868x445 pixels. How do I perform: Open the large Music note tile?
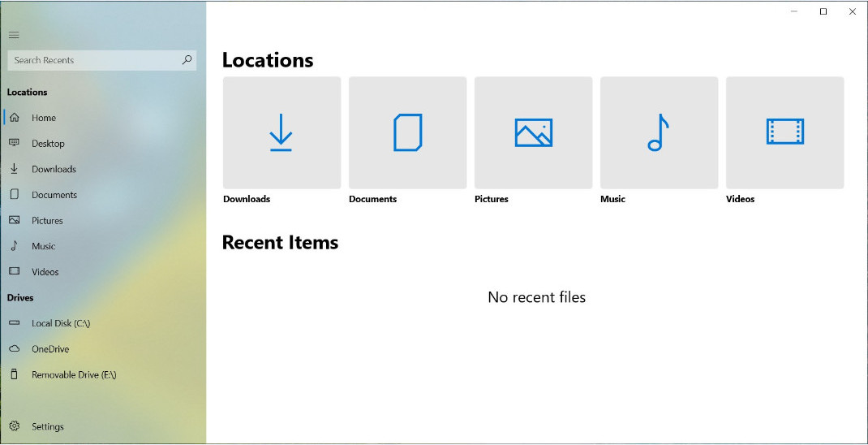pyautogui.click(x=659, y=133)
